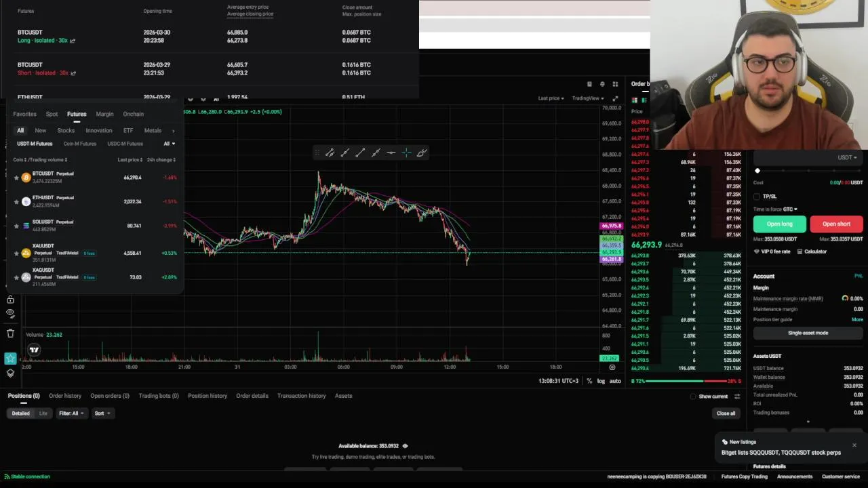Click the order amount input field
Screen dimensions: 868x488
click(807, 157)
